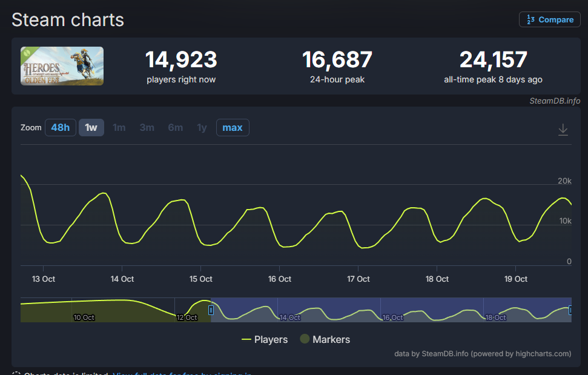Select the max zoom range
The image size is (588, 375).
point(233,127)
